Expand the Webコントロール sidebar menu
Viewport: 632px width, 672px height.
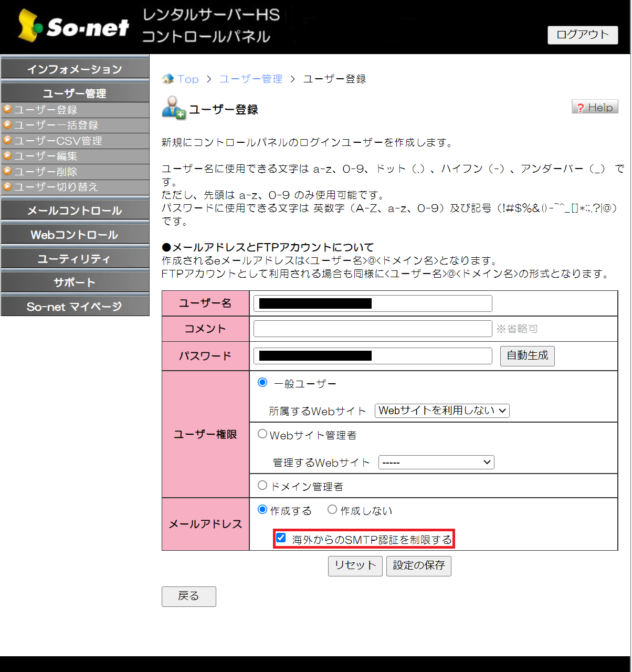pos(75,235)
